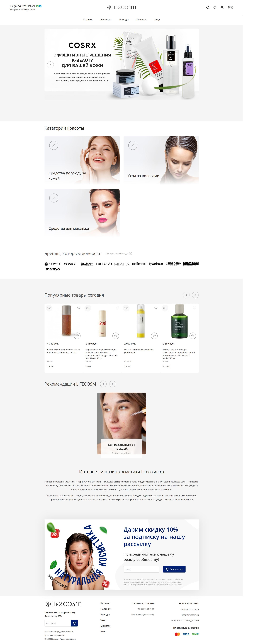This screenshot has height=644, width=253.
Task: Open the user account icon
Action: 222,8
